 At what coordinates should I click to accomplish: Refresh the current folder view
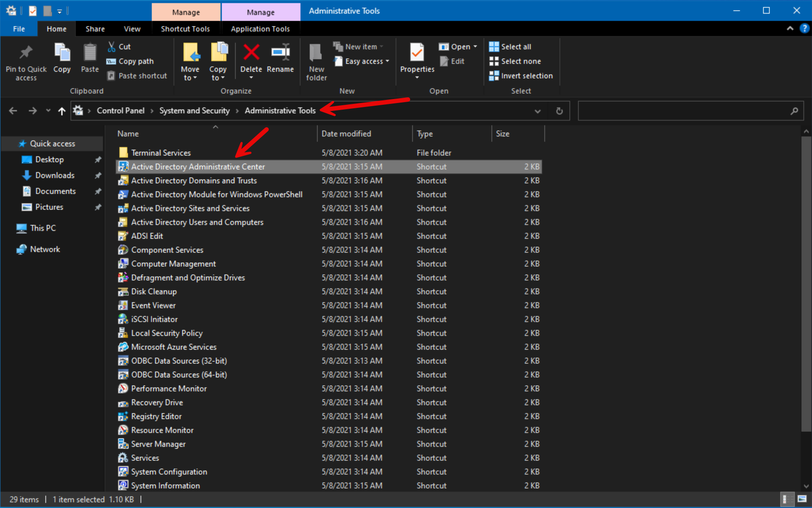click(559, 110)
